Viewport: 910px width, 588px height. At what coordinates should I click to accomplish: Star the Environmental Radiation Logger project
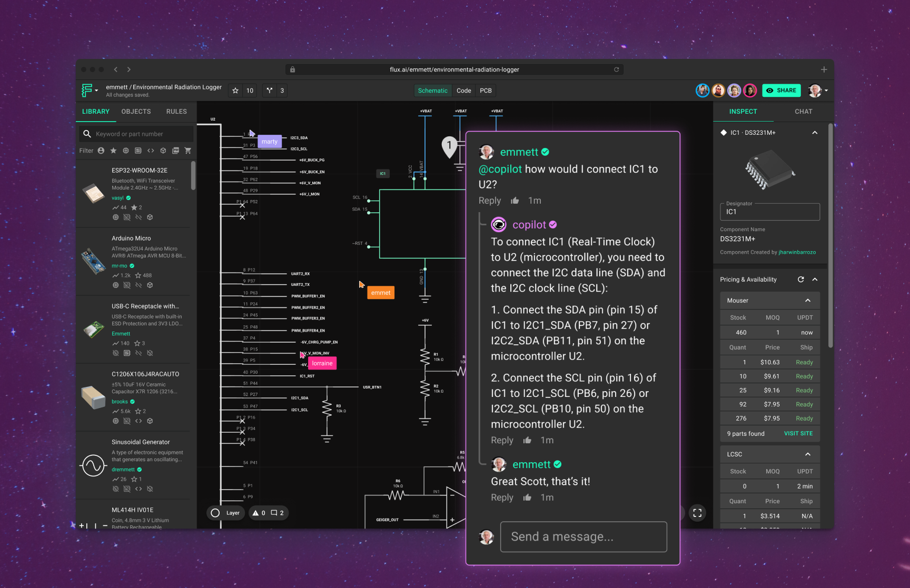[235, 90]
